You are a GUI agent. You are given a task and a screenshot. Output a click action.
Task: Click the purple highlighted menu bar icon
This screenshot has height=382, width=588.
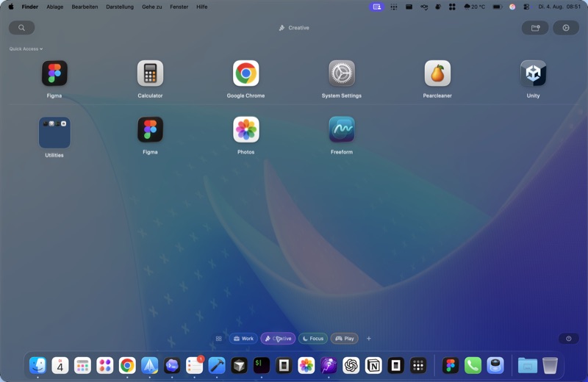pos(376,7)
